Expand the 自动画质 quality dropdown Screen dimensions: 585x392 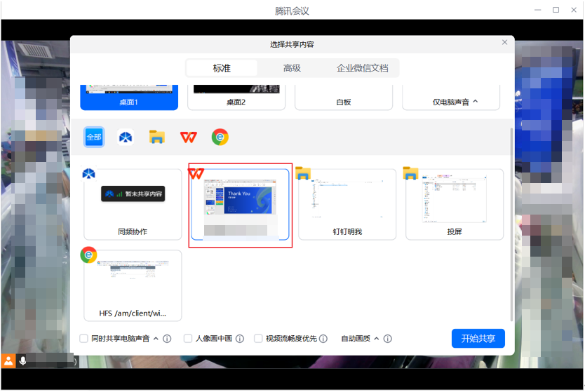tap(376, 339)
